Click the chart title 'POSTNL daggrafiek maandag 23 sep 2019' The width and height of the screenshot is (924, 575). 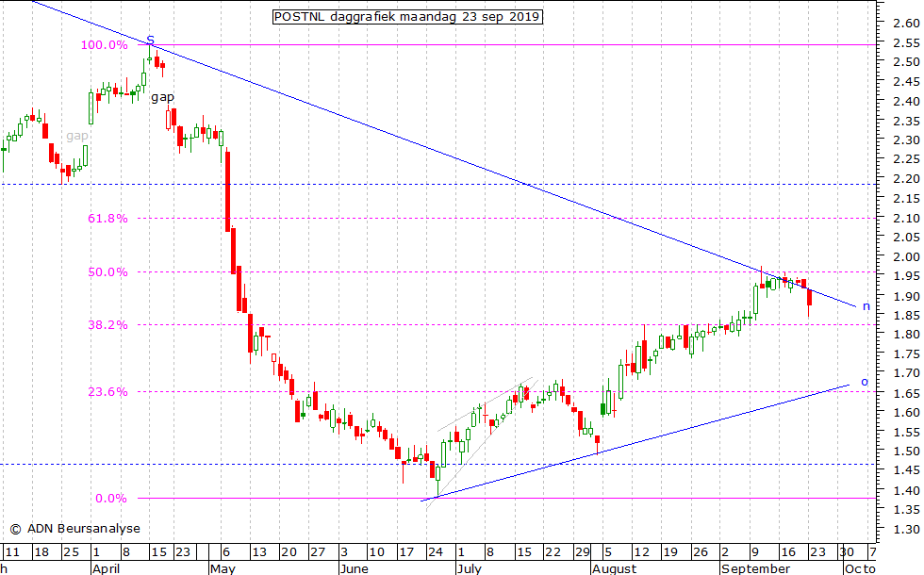[x=407, y=17]
